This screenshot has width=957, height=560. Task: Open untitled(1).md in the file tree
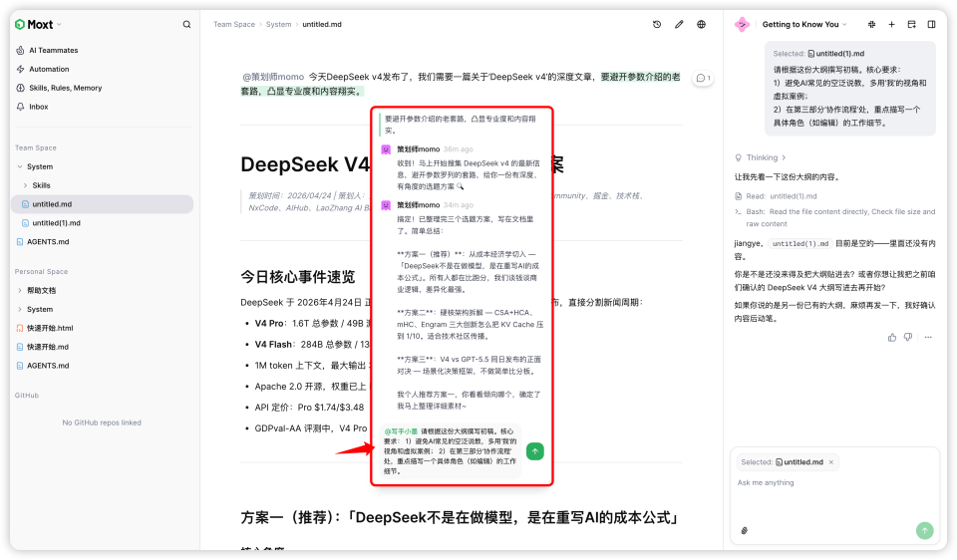56,223
